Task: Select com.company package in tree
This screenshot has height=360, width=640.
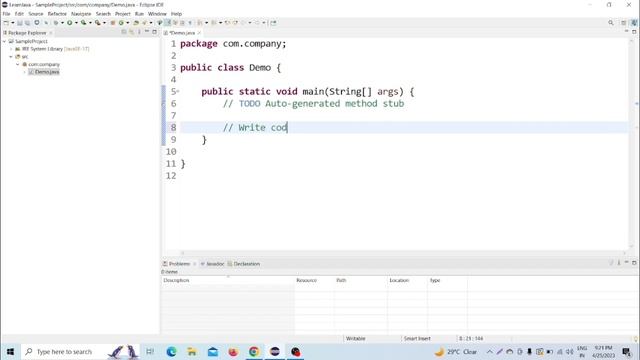Action: point(44,64)
